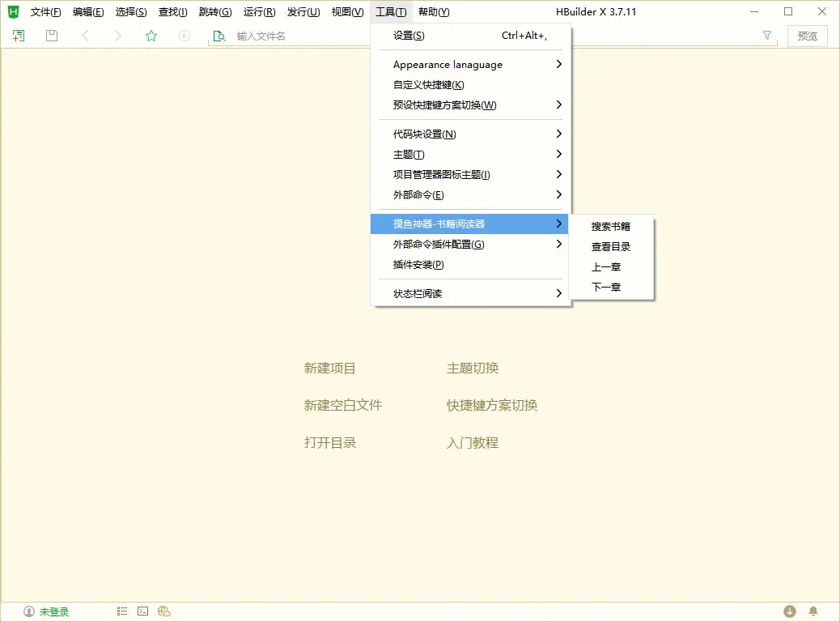
Task: Click the star bookmark icon
Action: click(x=151, y=36)
